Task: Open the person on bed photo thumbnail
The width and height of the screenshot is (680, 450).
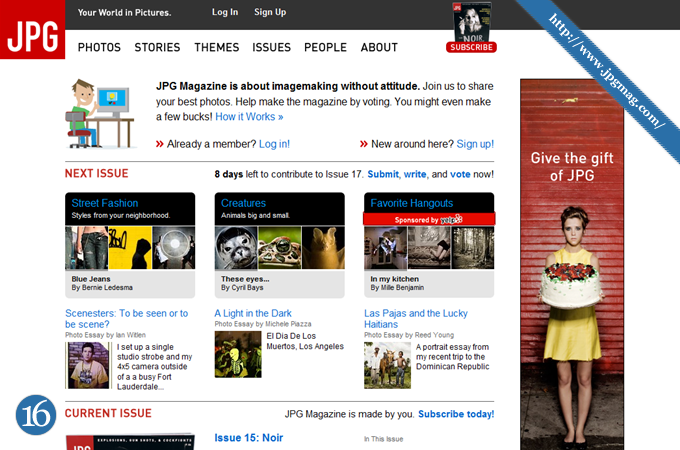Action: [x=429, y=248]
